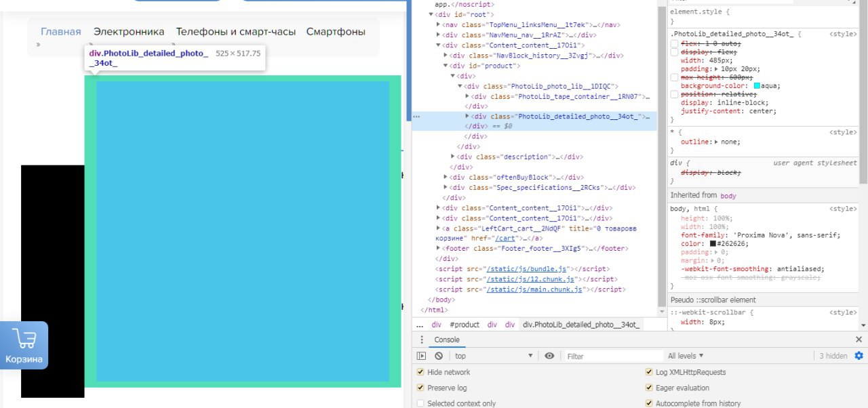Select #product in the breadcrumb bar
The width and height of the screenshot is (868, 408).
pyautogui.click(x=465, y=325)
